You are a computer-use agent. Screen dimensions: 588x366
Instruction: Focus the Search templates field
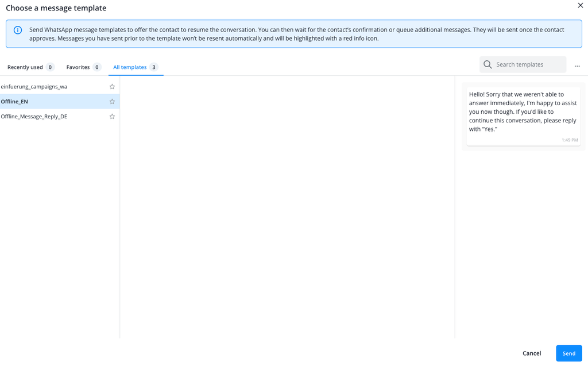tap(523, 64)
